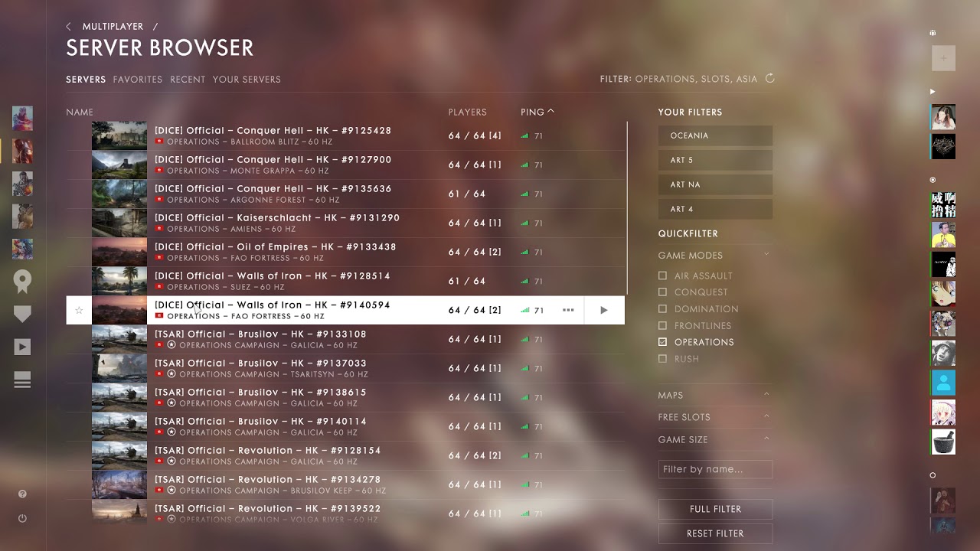
Task: Switch to the Your Servers tab
Action: [x=247, y=80]
